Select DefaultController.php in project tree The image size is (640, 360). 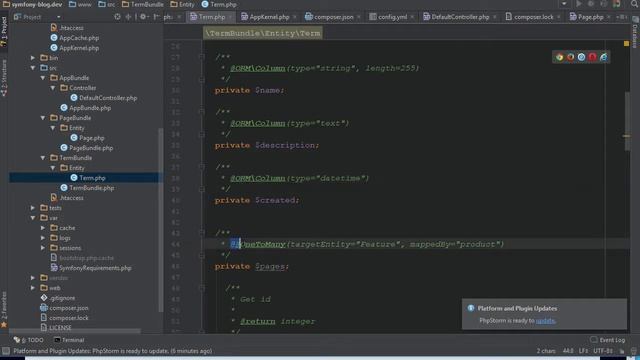coord(108,98)
